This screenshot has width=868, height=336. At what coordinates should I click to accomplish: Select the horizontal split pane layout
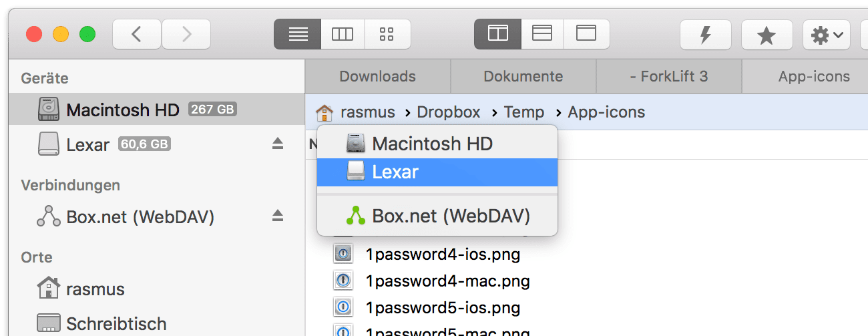[542, 34]
